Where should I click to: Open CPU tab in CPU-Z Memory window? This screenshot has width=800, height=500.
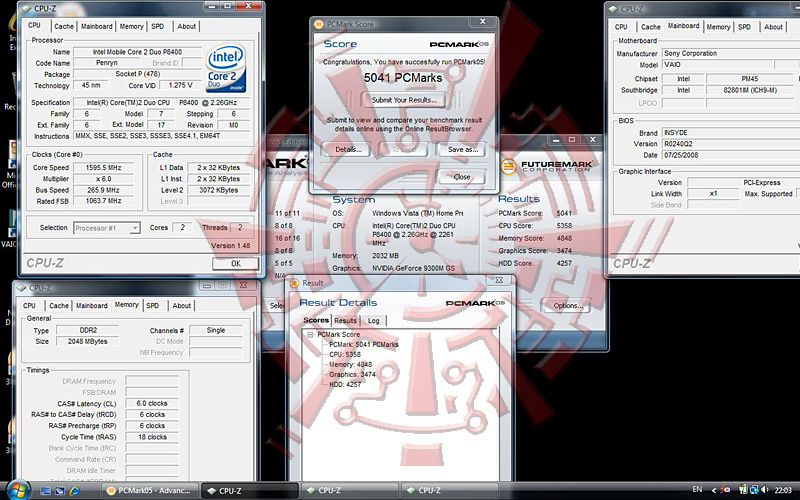(x=29, y=305)
